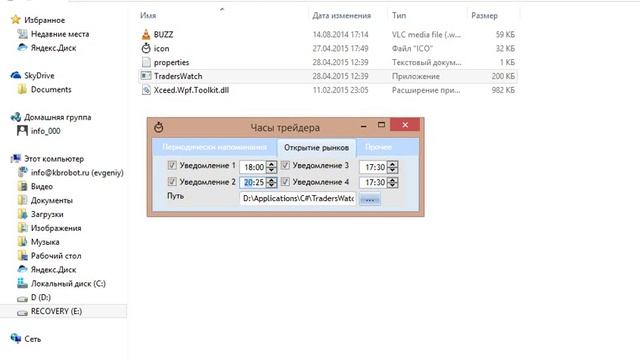Click the Локальный диск (C:) drive icon
The width and height of the screenshot is (640, 360).
click(x=22, y=283)
